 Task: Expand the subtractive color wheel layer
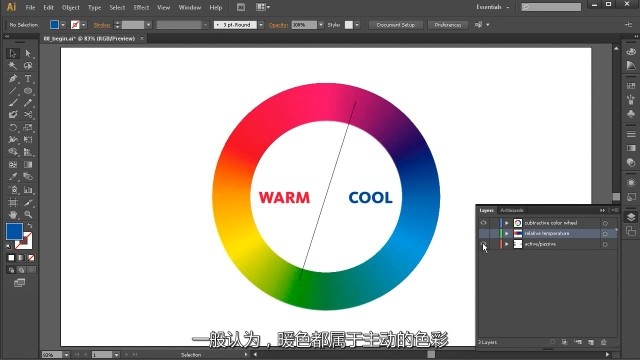tap(507, 223)
